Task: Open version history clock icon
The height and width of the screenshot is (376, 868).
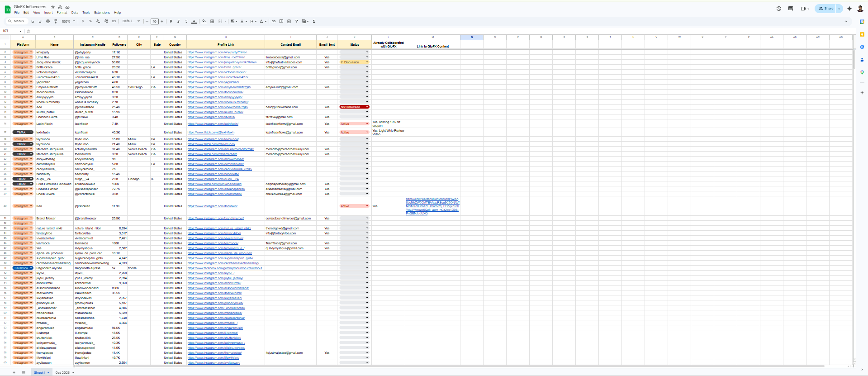Action: pyautogui.click(x=779, y=9)
